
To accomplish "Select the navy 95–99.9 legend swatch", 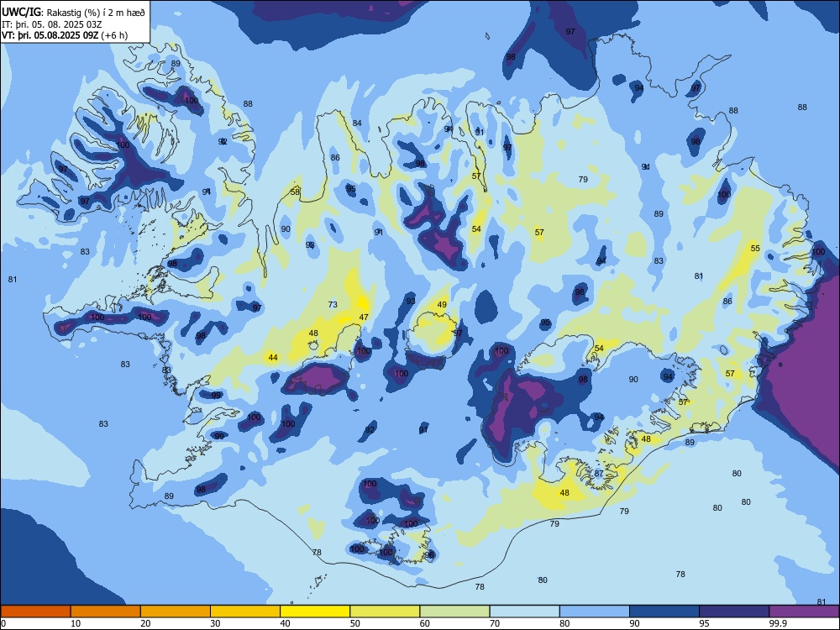I will [x=734, y=612].
